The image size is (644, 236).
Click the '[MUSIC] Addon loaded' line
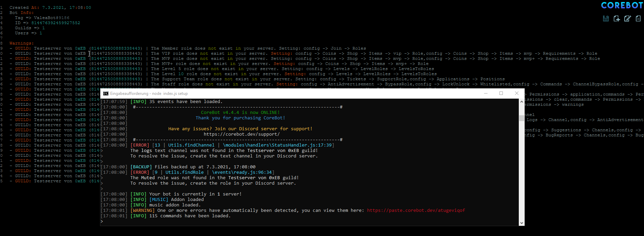point(152,200)
